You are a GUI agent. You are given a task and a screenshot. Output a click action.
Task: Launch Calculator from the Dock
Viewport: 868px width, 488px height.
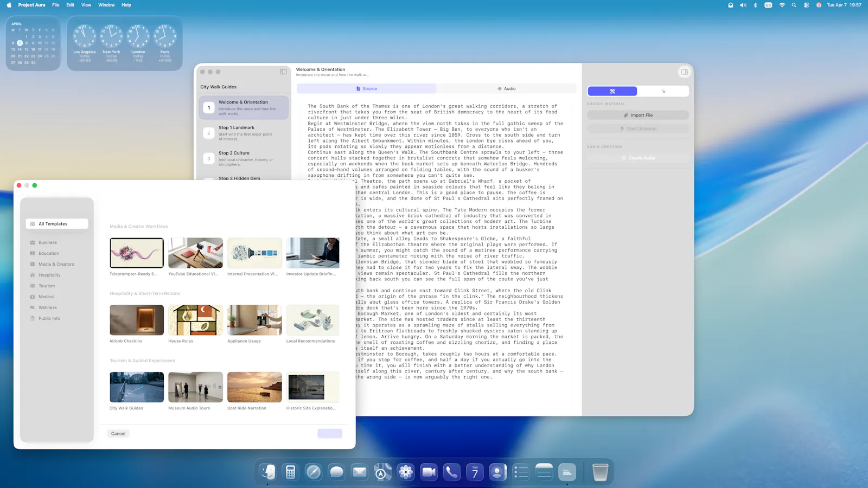point(290,472)
